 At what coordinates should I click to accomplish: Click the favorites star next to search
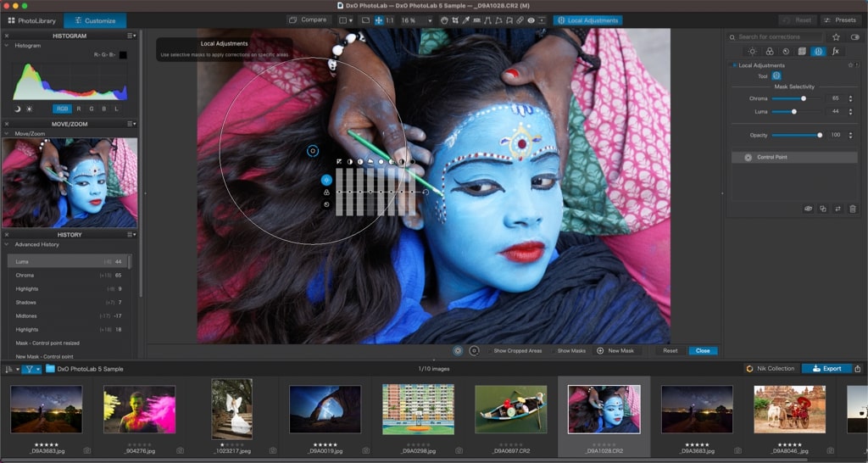point(836,37)
